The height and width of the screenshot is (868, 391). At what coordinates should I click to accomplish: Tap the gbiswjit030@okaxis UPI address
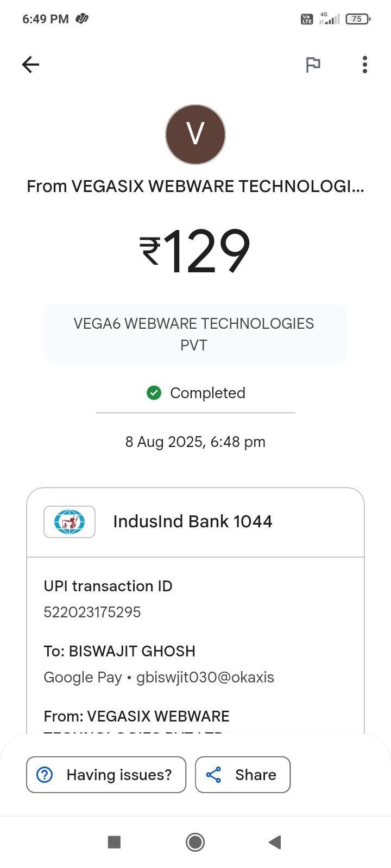[x=205, y=677]
